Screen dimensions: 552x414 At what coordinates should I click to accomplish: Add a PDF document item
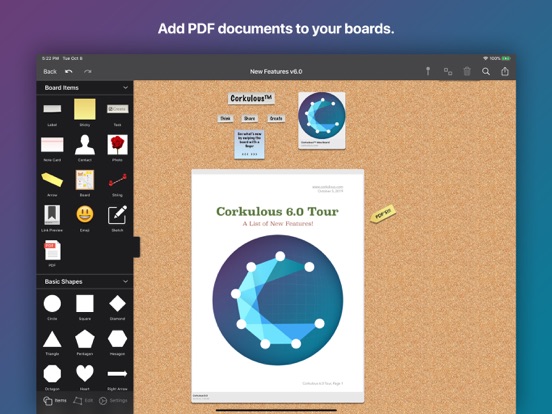click(52, 250)
